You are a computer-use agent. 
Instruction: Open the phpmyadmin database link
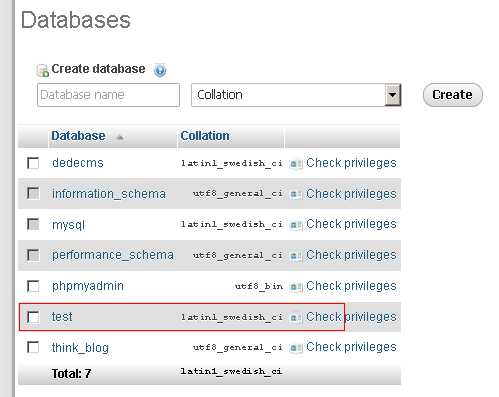tap(88, 286)
